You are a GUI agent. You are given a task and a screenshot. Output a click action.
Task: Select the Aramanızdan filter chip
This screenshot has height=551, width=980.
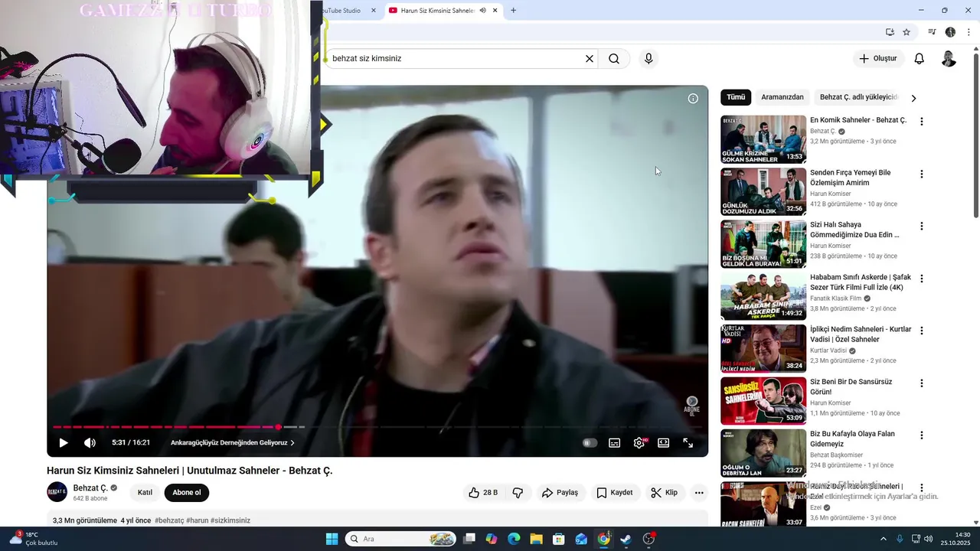(782, 97)
